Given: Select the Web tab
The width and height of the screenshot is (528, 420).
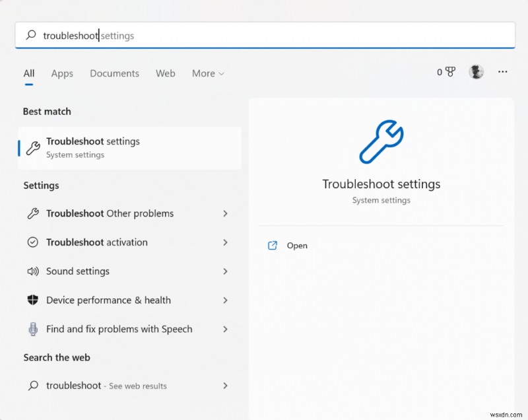Looking at the screenshot, I should [x=166, y=73].
